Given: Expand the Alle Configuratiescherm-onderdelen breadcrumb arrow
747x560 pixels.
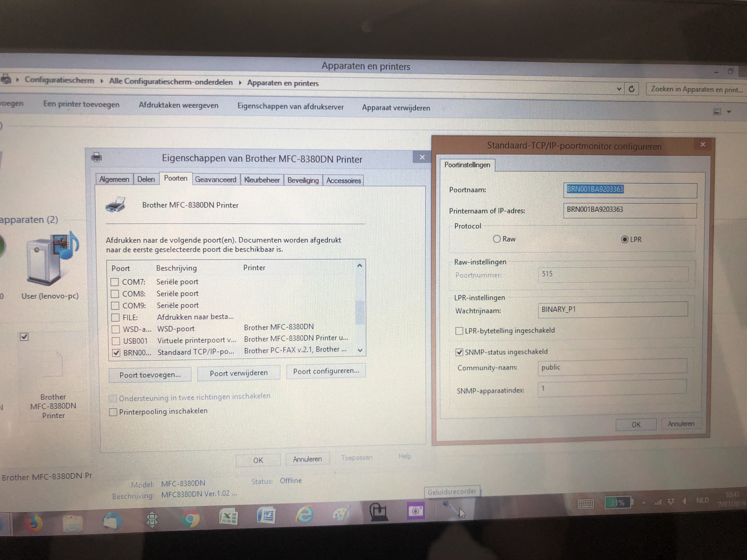Looking at the screenshot, I should [x=240, y=83].
